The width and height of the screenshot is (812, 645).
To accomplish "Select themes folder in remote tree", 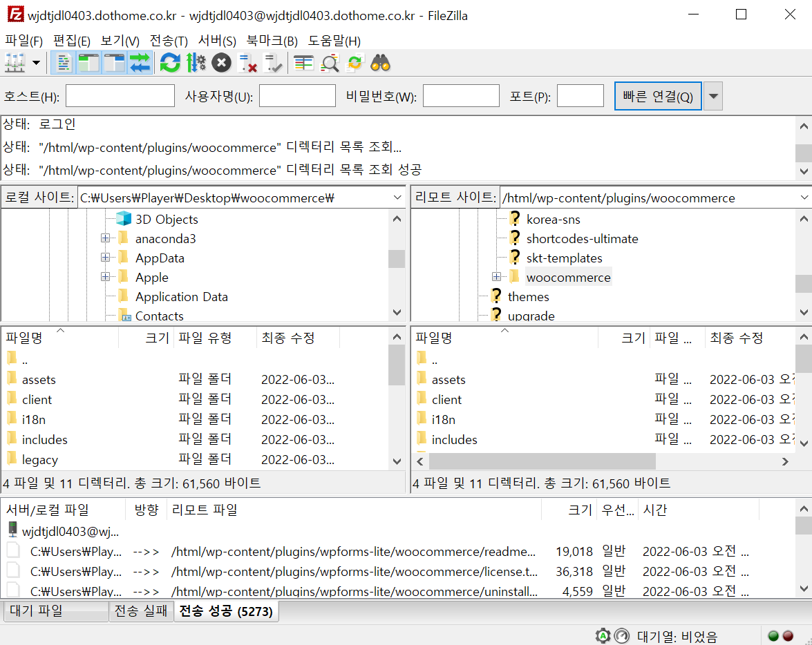I will [x=528, y=297].
